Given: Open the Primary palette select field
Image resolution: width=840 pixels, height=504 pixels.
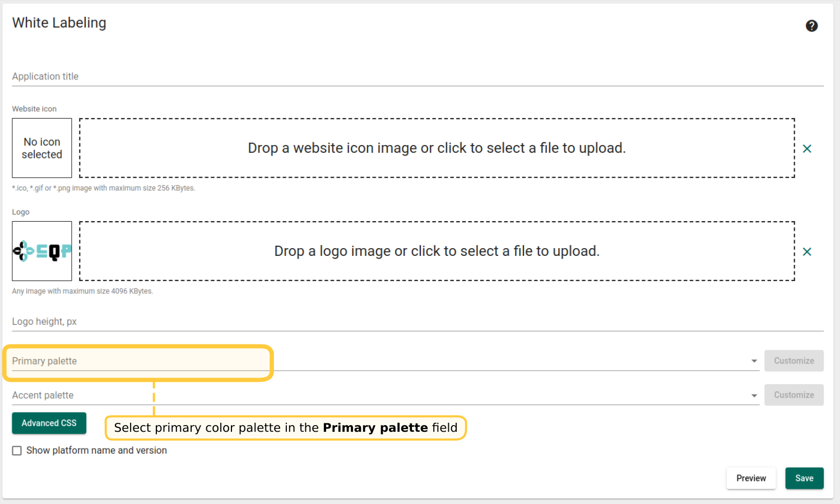Looking at the screenshot, I should [x=381, y=361].
